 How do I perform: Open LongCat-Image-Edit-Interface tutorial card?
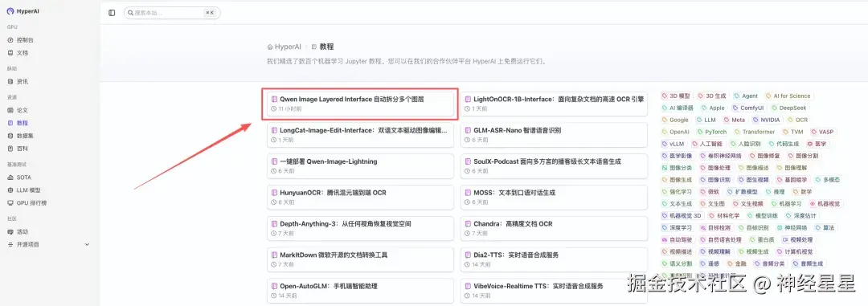(x=360, y=135)
